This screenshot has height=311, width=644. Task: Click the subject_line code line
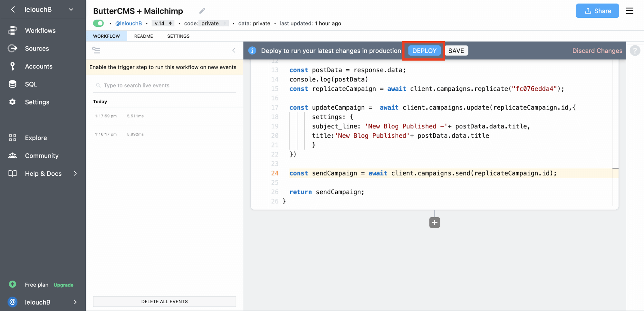421,126
